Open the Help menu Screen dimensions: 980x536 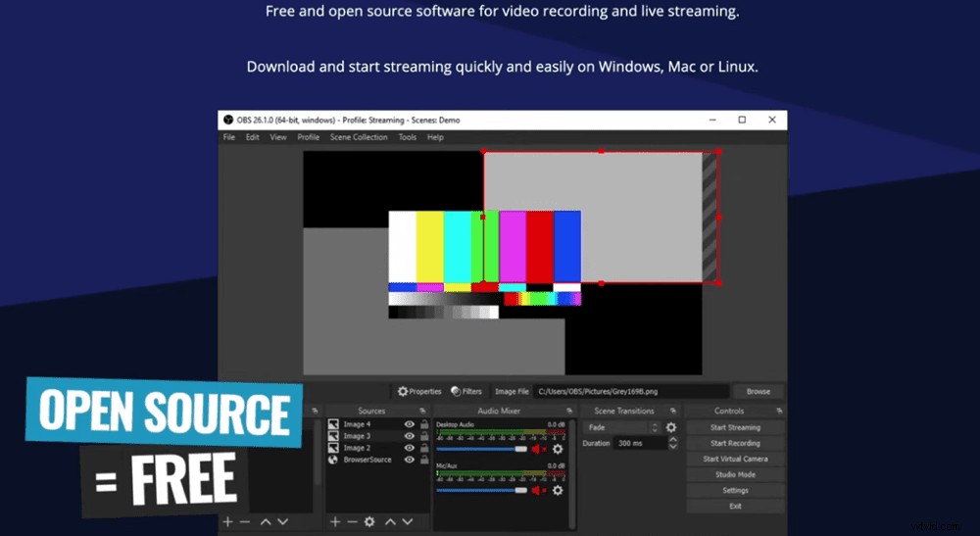tap(435, 137)
